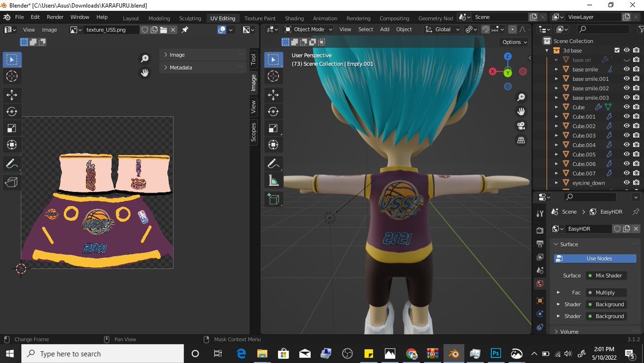The width and height of the screenshot is (644, 363).
Task: Open the Windows taskbar search box
Action: (103, 354)
